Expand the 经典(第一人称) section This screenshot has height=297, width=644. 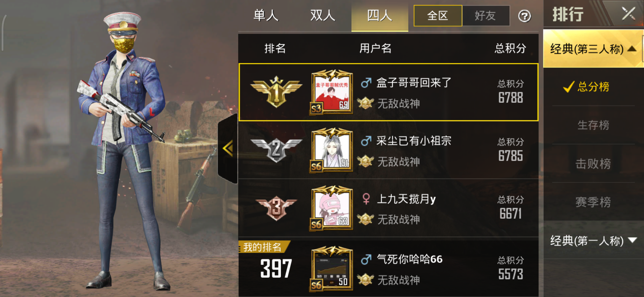click(x=593, y=241)
